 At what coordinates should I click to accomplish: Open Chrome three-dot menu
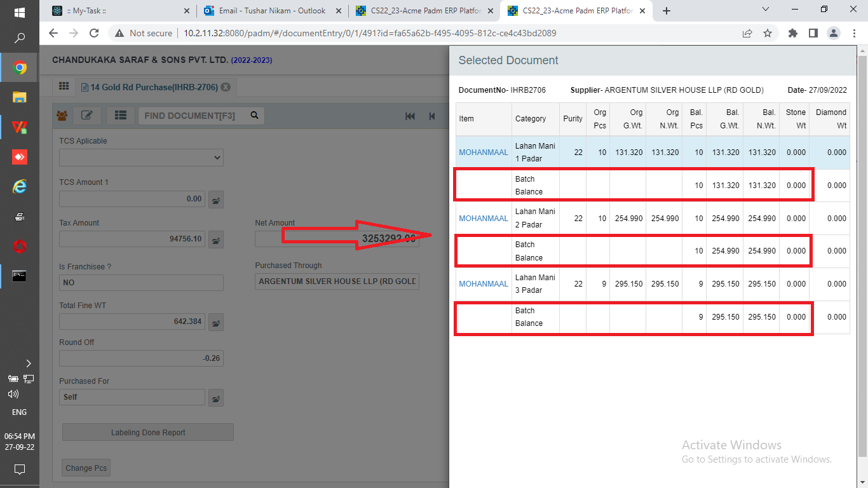click(x=853, y=33)
